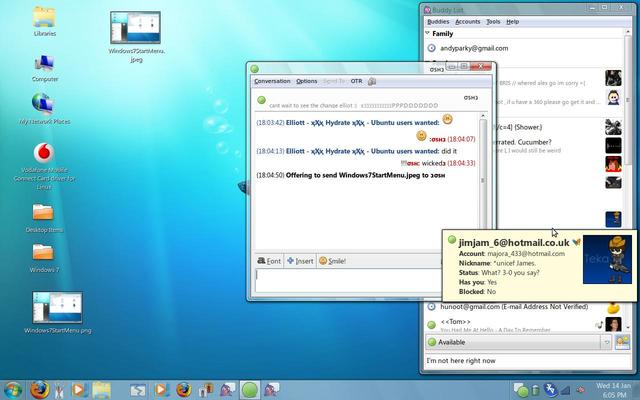Image resolution: width=640 pixels, height=400 pixels.
Task: Click the OTR privacy status icon beside OTR
Action: tap(371, 81)
